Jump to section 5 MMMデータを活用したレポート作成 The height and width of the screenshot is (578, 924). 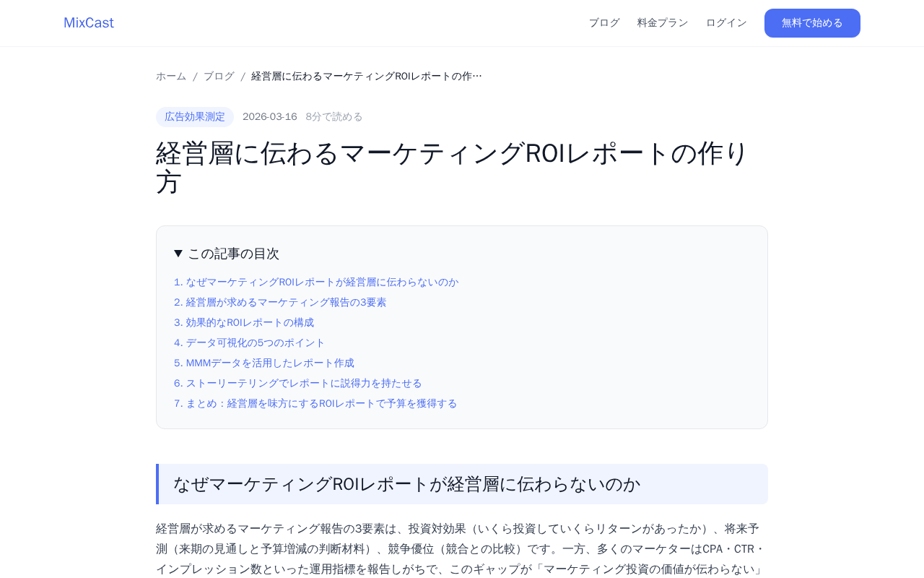pos(264,363)
